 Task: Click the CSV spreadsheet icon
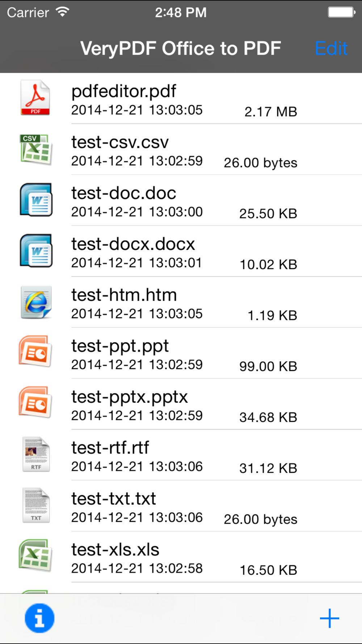[35, 149]
